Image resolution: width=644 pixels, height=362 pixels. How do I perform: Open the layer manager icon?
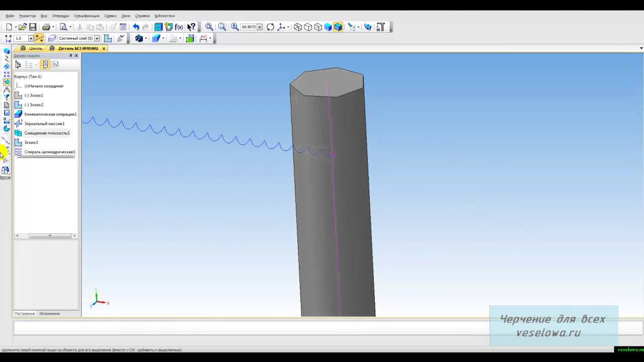52,38
